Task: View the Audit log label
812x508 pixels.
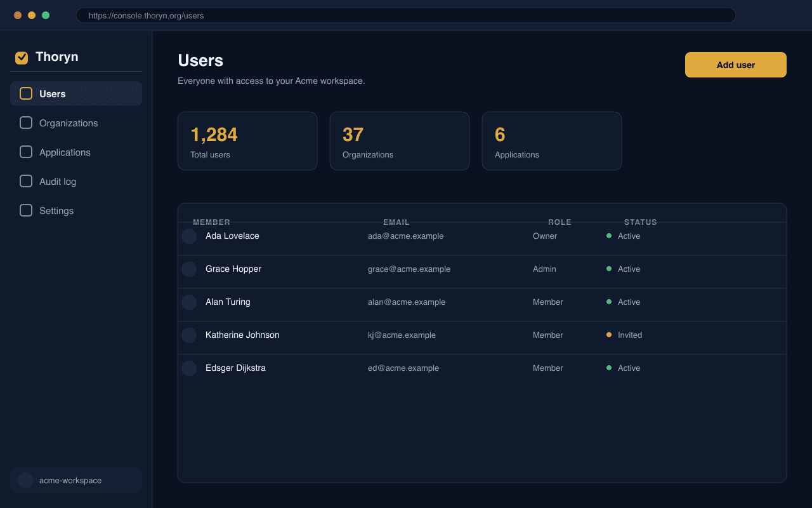Action: (x=58, y=182)
